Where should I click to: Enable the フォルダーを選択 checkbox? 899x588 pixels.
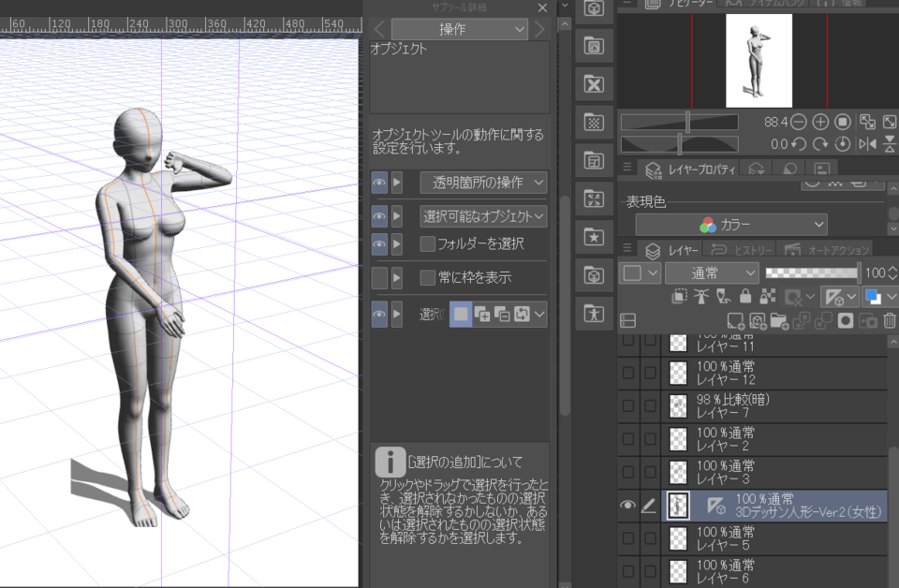tap(427, 243)
